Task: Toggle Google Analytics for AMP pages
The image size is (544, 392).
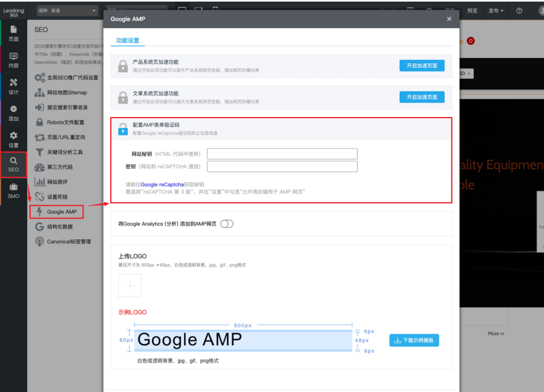Action: pyautogui.click(x=227, y=224)
